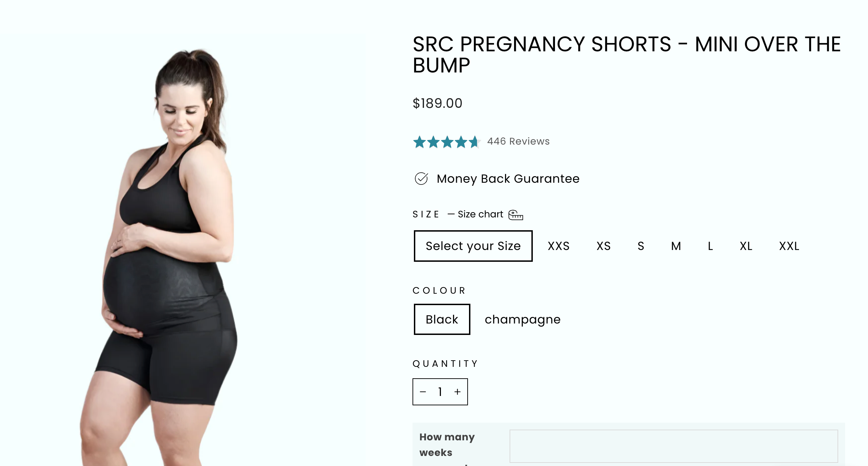Select size XXL
This screenshot has width=868, height=466.
pos(789,246)
